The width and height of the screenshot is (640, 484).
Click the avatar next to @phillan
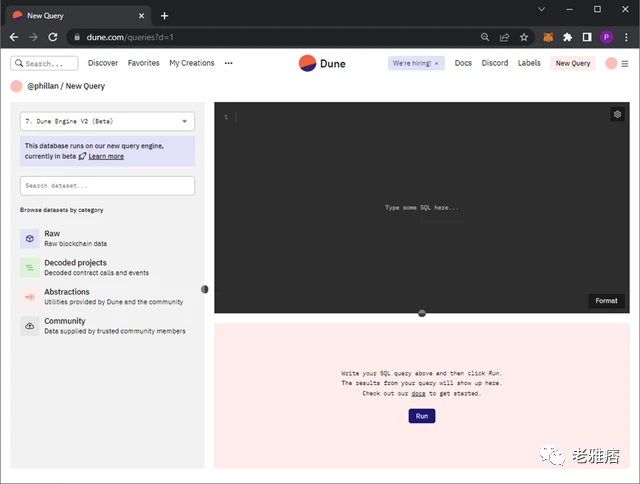(16, 86)
